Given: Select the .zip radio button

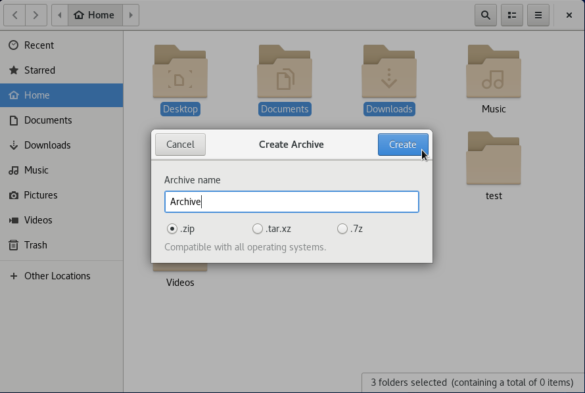Looking at the screenshot, I should (x=172, y=228).
